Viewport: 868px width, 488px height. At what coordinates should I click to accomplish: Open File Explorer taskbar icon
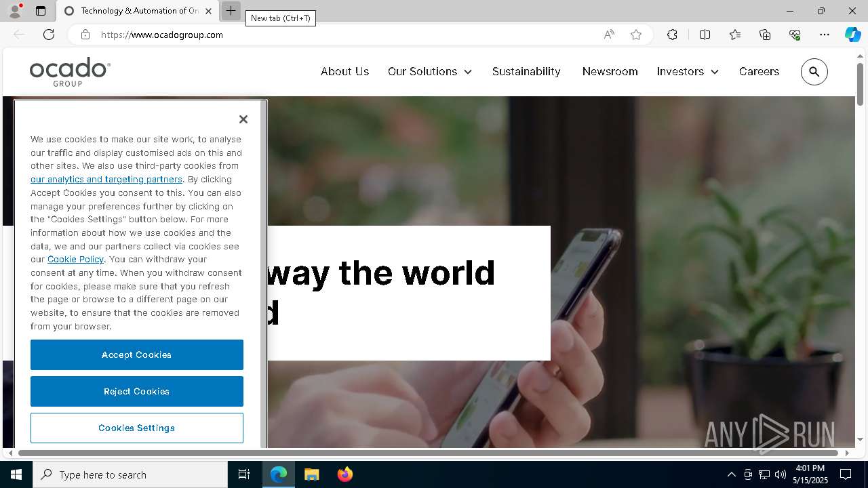tap(312, 474)
